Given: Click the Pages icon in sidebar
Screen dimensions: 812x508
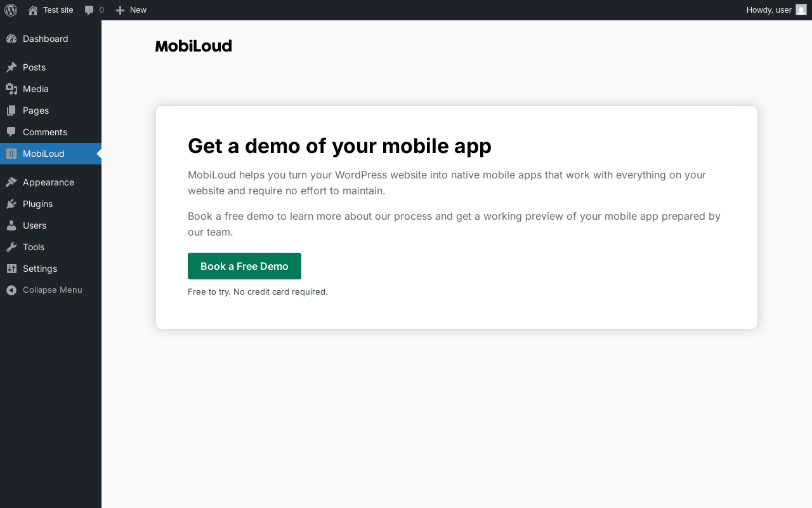Looking at the screenshot, I should 11,110.
